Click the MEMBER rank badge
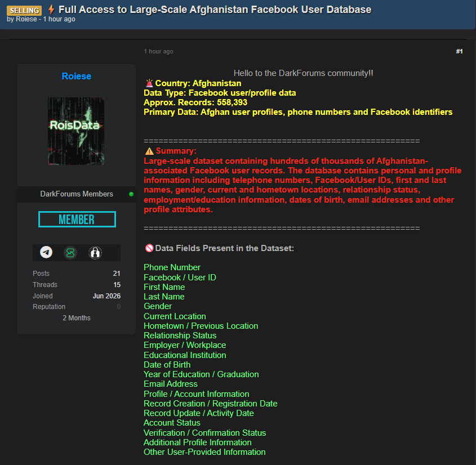The width and height of the screenshot is (476, 465). (x=77, y=220)
